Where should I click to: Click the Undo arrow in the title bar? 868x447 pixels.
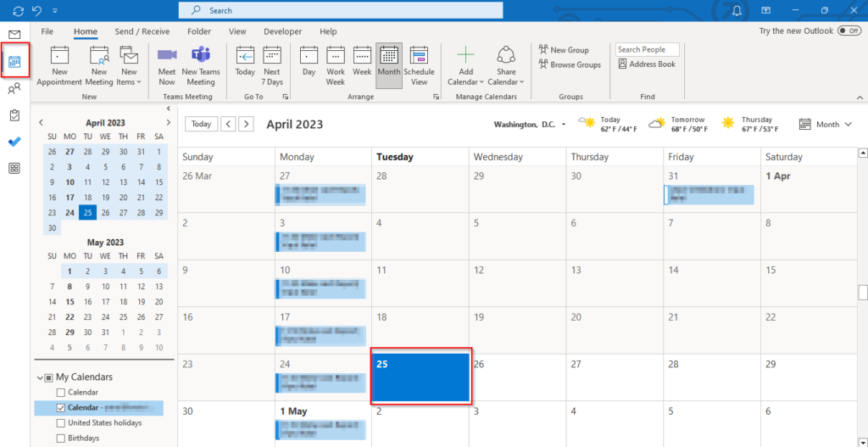37,10
